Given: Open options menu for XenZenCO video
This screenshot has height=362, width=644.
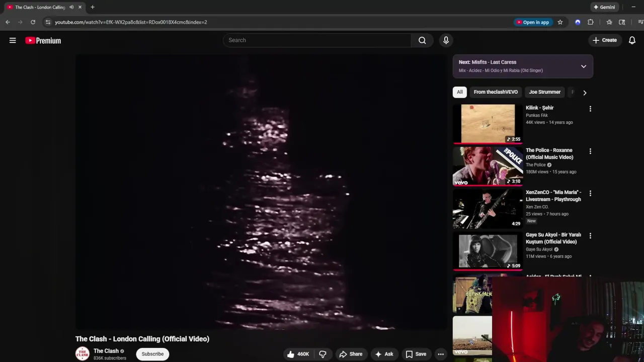Looking at the screenshot, I should point(590,193).
